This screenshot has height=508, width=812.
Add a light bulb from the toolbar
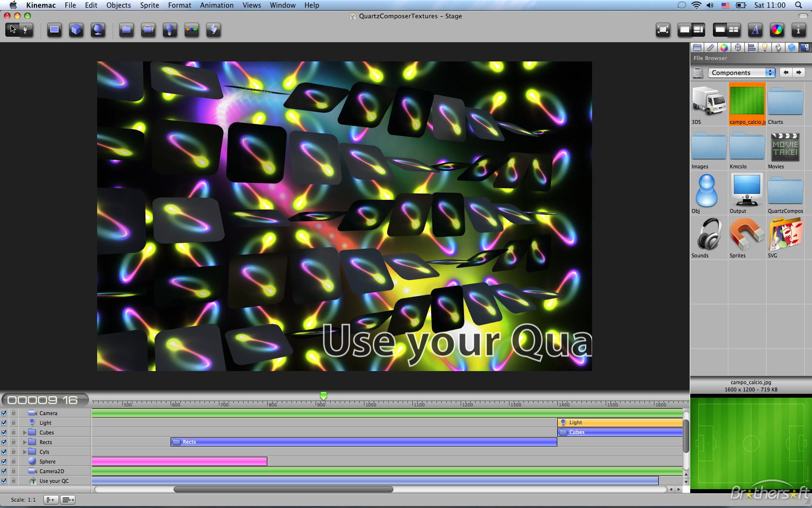tap(170, 30)
